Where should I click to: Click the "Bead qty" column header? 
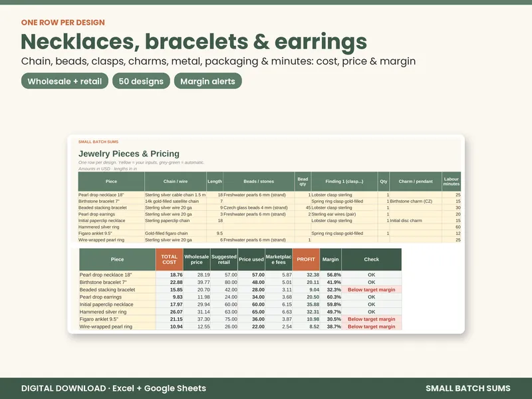click(x=303, y=182)
